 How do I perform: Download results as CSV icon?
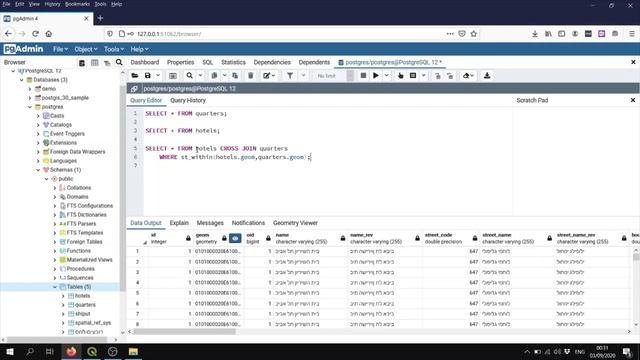click(x=487, y=76)
